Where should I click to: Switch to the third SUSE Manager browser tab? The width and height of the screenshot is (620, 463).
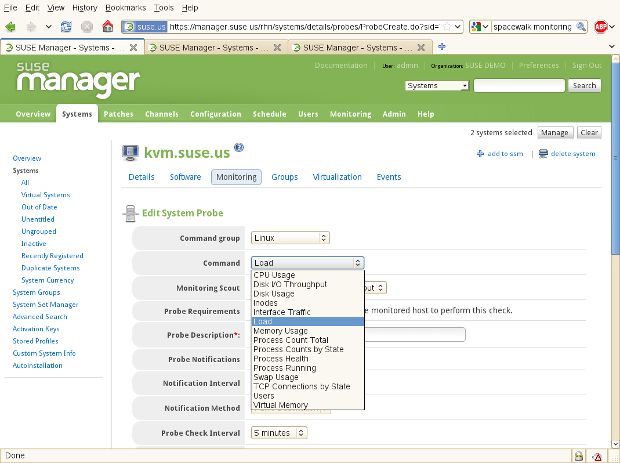(360, 47)
